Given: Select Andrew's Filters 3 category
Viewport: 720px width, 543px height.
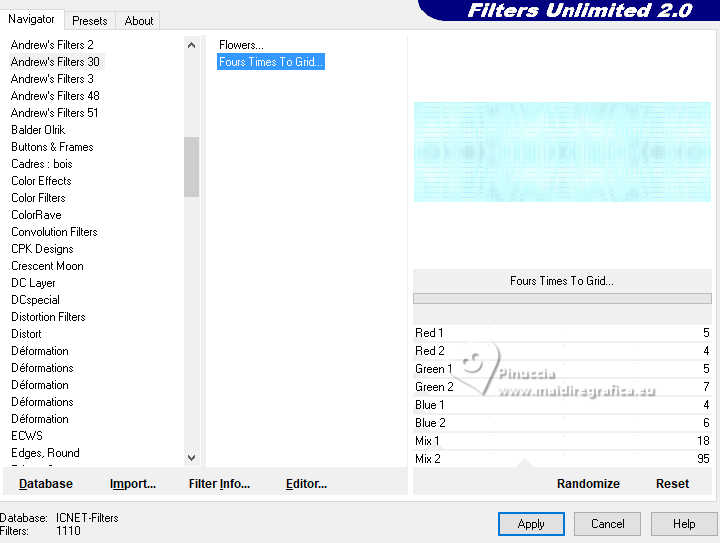Looking at the screenshot, I should (x=52, y=79).
